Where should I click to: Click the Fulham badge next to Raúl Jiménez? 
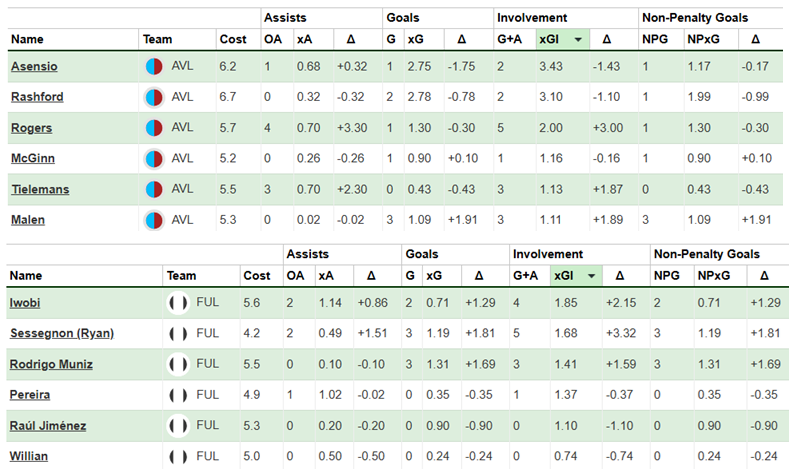178,426
